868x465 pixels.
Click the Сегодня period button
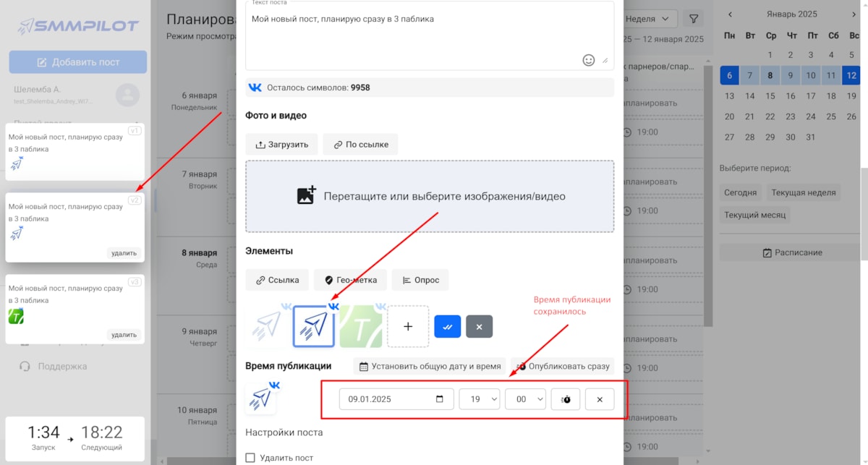[x=741, y=192]
